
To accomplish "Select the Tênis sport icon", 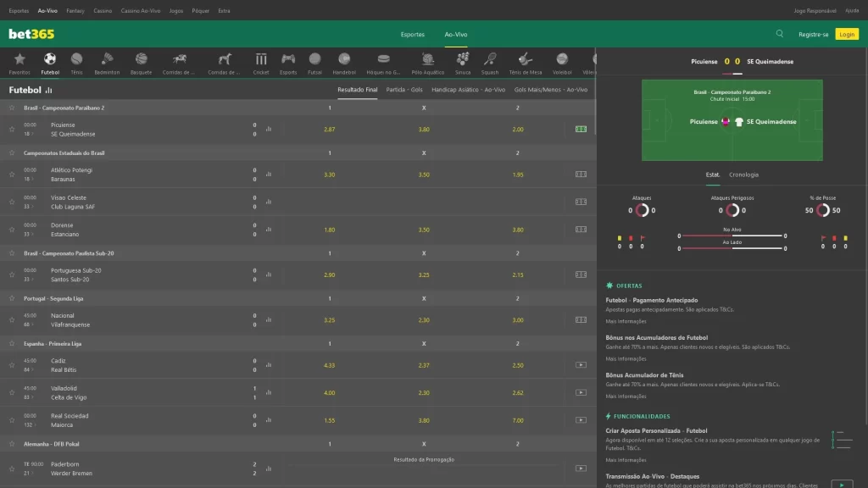I will (76, 63).
